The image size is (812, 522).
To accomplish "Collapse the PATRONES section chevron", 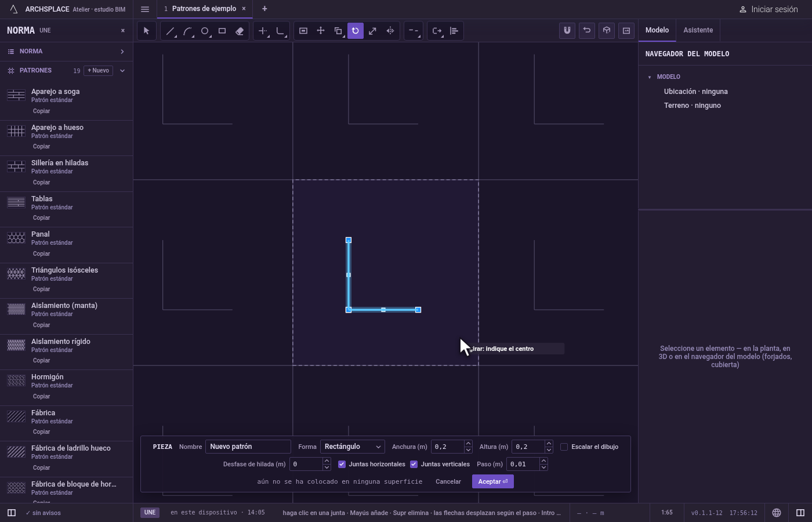I will click(x=122, y=71).
